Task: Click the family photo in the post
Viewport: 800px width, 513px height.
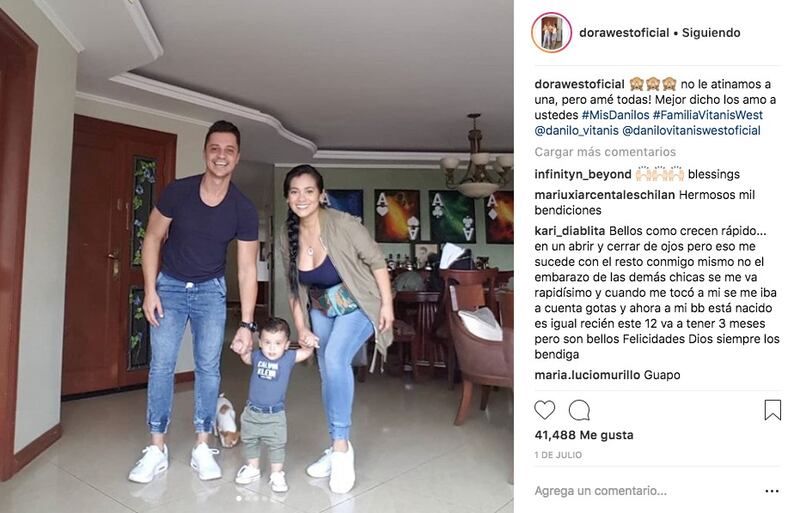Action: pos(257,256)
